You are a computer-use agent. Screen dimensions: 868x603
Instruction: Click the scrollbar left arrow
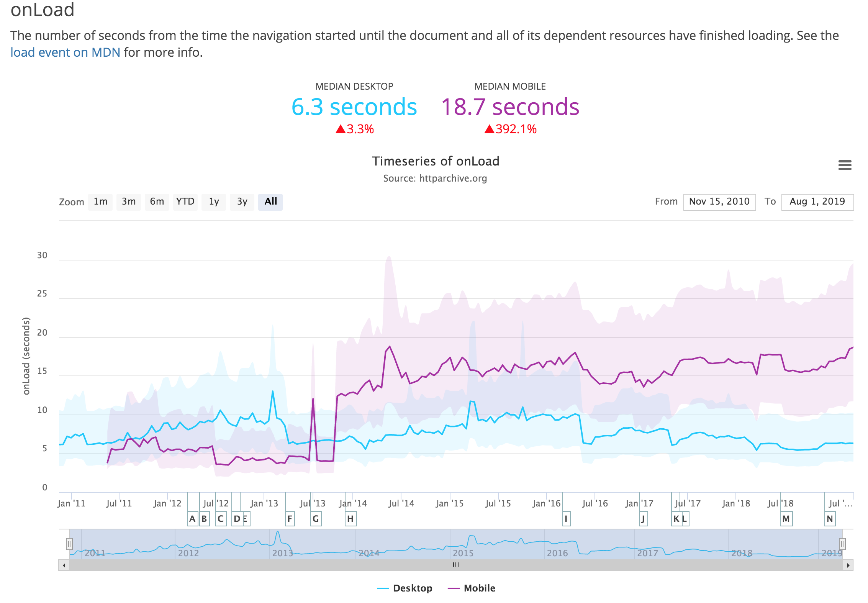[64, 565]
